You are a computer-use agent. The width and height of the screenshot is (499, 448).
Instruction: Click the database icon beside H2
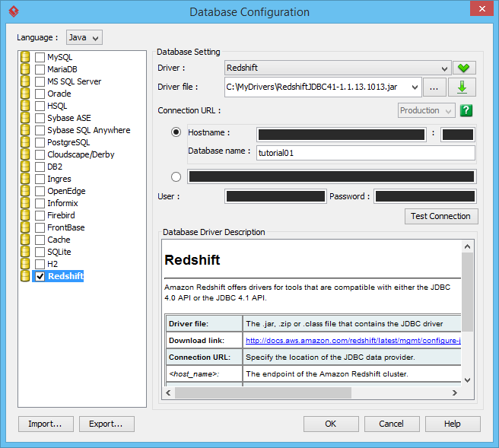pos(25,264)
